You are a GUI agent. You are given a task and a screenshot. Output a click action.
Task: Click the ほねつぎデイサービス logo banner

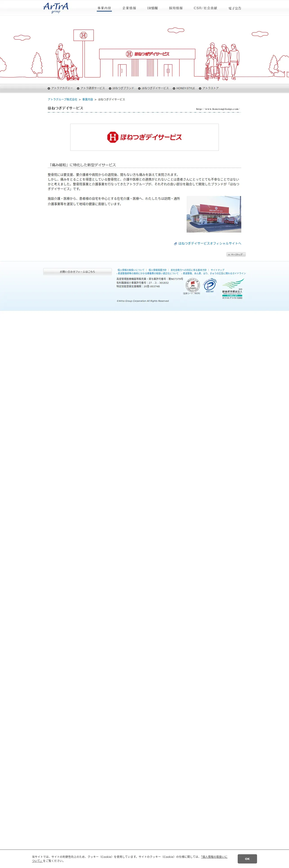(x=144, y=137)
